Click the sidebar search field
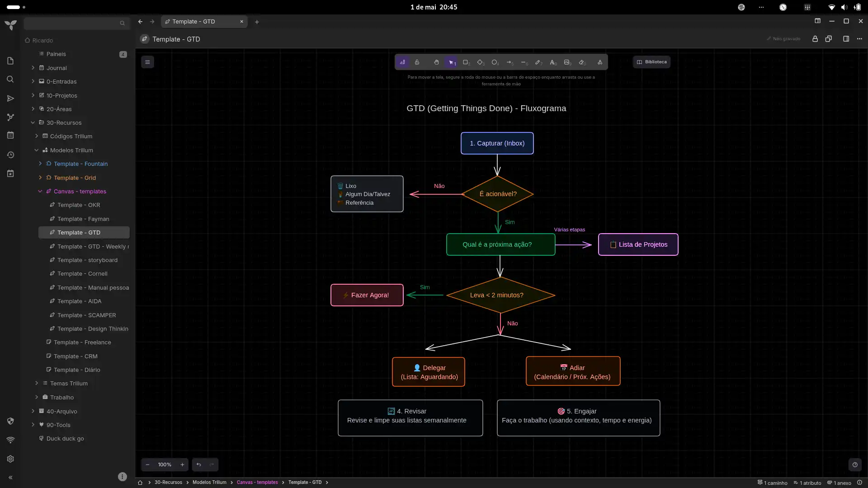868x488 pixels. (76, 23)
